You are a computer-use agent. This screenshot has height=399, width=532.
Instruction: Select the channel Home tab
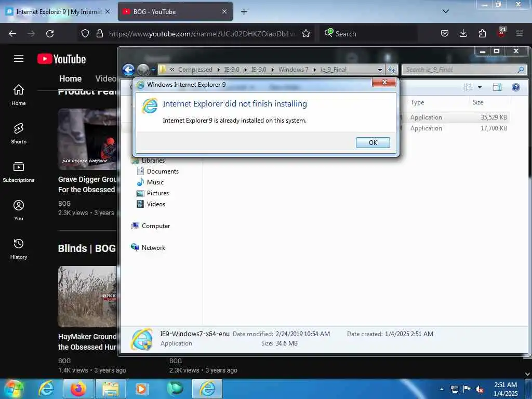(70, 79)
